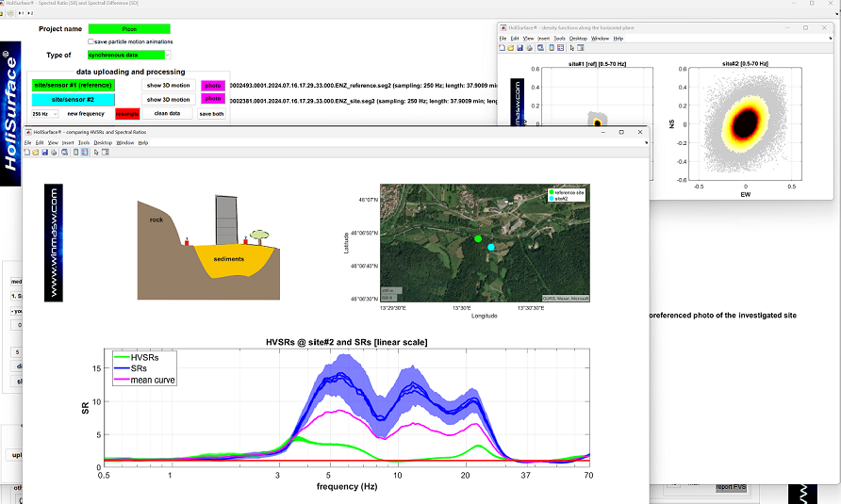This screenshot has width=841, height=504.
Task: Click cyan site#2 marker on map
Action: pos(491,247)
